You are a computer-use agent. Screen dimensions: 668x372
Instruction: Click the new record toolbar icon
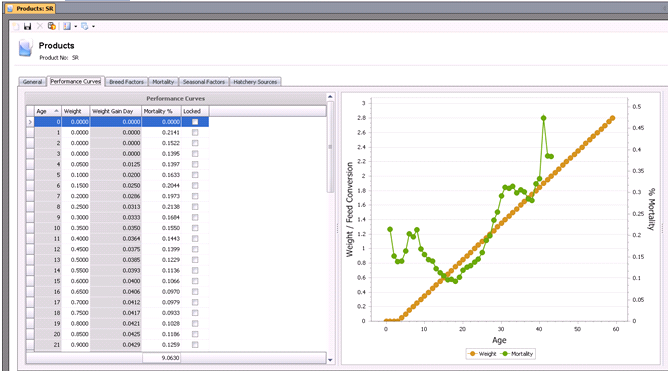(x=16, y=26)
